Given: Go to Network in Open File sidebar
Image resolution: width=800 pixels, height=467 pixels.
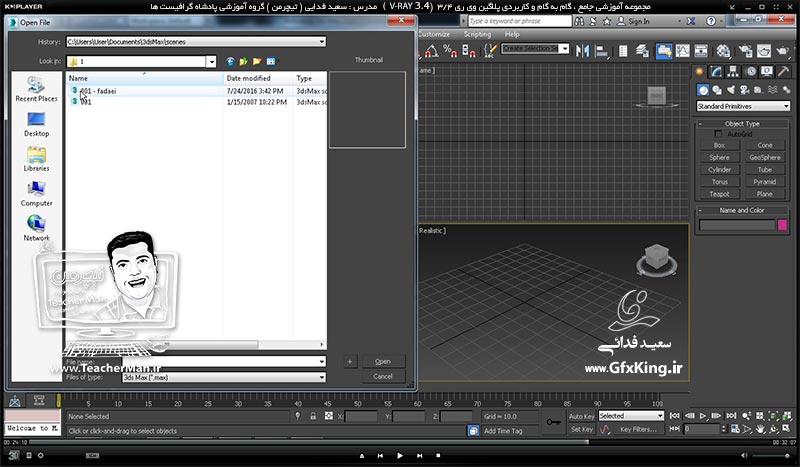Looking at the screenshot, I should [36, 228].
